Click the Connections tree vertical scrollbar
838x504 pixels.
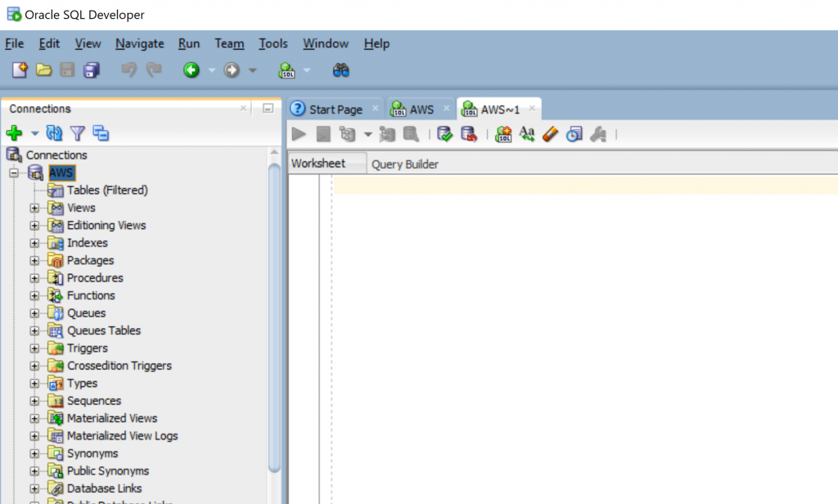[274, 317]
